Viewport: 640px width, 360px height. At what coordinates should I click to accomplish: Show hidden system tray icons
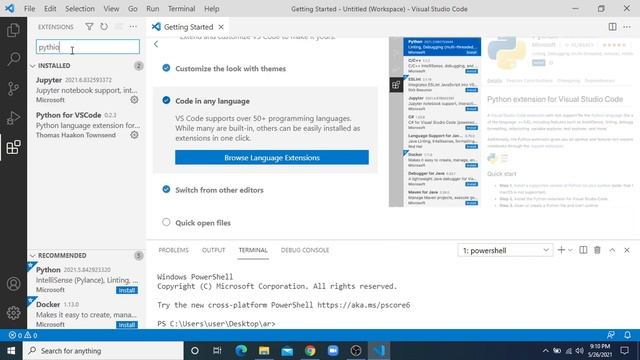(545, 351)
